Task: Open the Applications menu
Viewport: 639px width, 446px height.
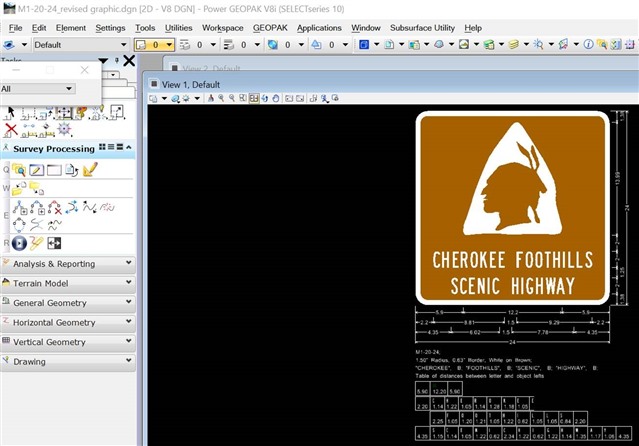Action: pyautogui.click(x=319, y=28)
